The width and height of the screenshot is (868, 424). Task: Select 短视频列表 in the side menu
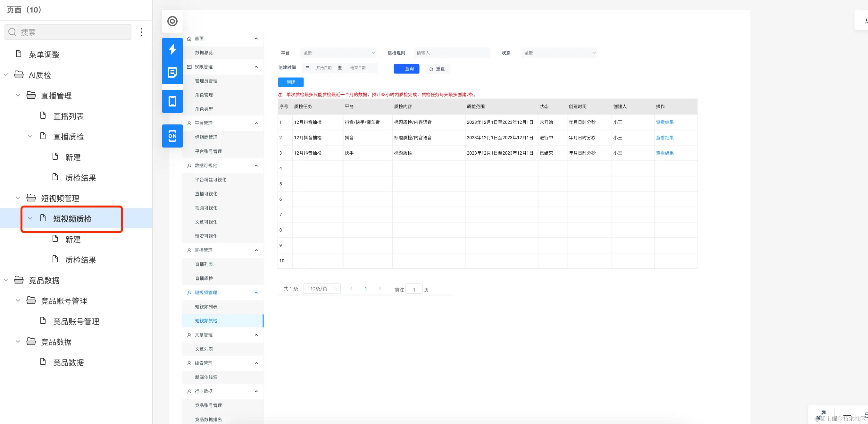pyautogui.click(x=206, y=307)
